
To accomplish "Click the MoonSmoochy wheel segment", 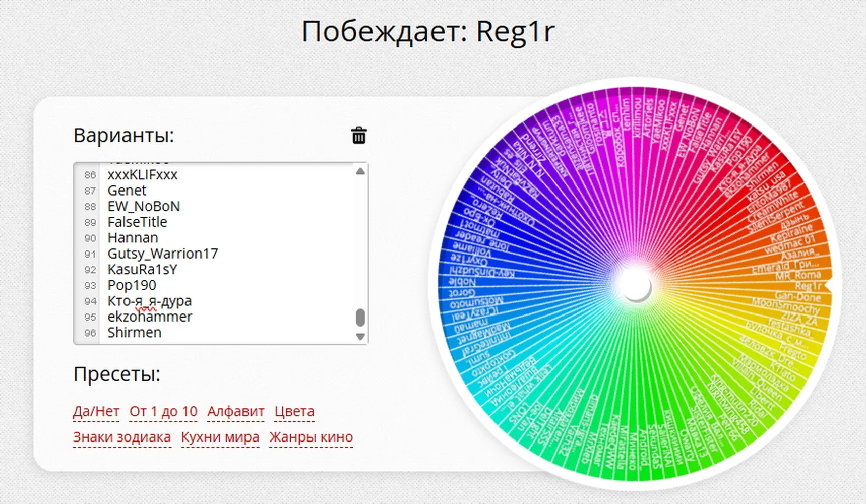I will click(786, 305).
